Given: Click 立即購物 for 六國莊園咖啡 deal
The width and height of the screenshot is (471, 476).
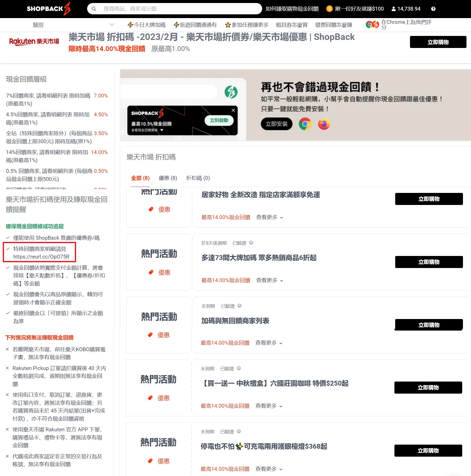Looking at the screenshot, I should point(428,388).
